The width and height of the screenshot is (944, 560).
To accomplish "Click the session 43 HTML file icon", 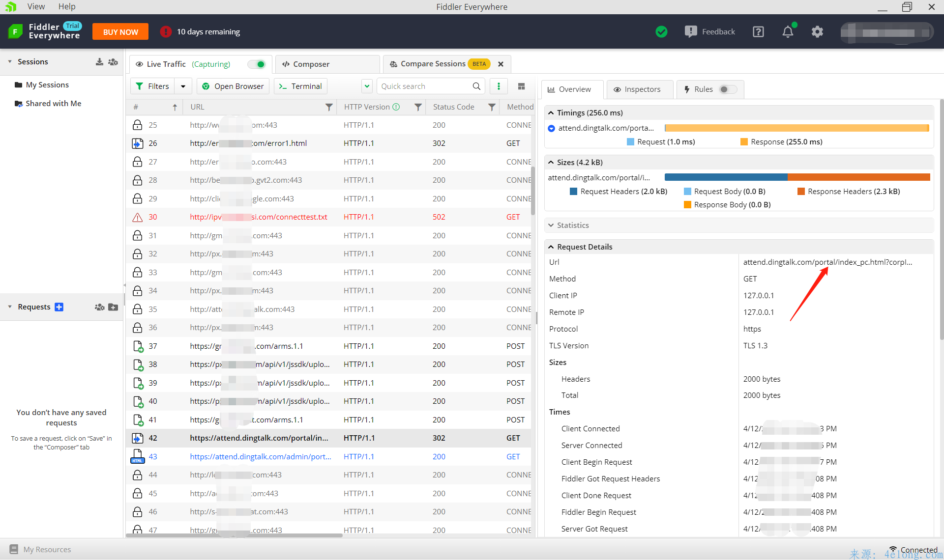I will tap(138, 456).
